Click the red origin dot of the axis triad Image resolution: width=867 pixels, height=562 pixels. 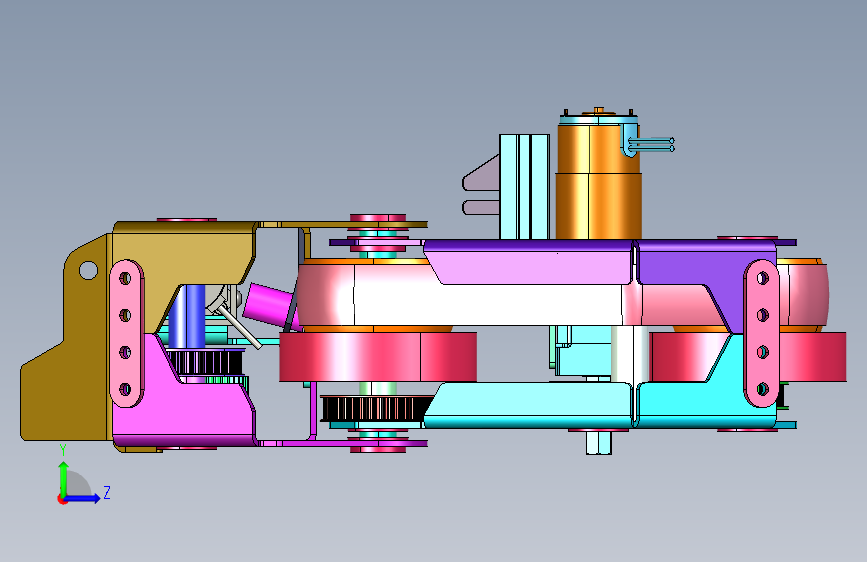(62, 499)
